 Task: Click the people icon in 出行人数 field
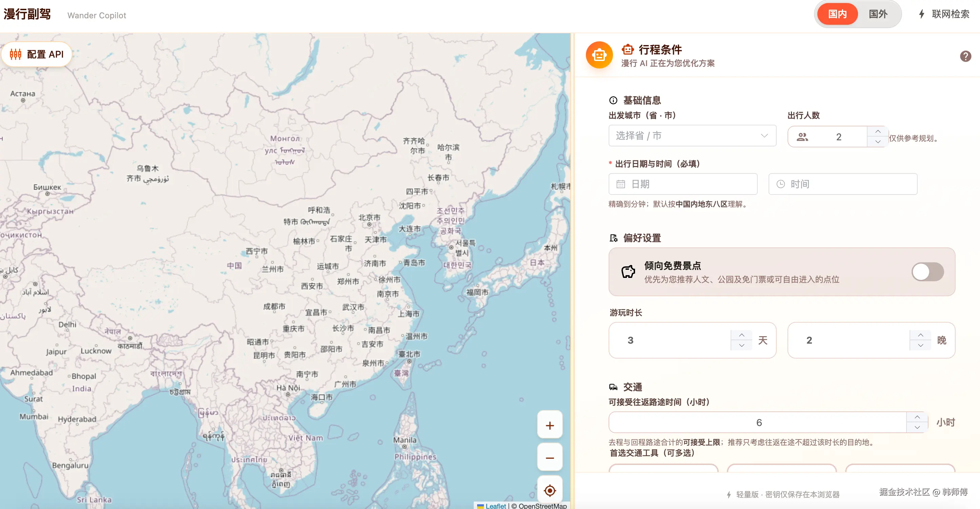802,137
